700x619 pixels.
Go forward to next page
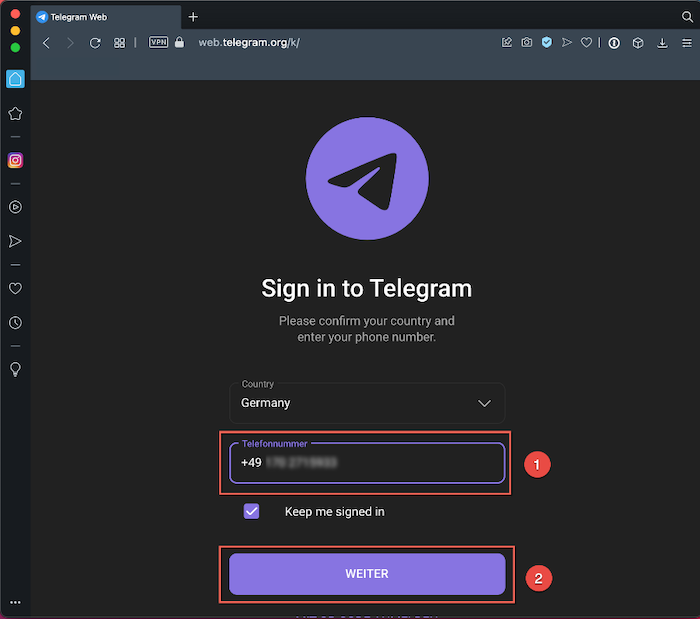[70, 43]
